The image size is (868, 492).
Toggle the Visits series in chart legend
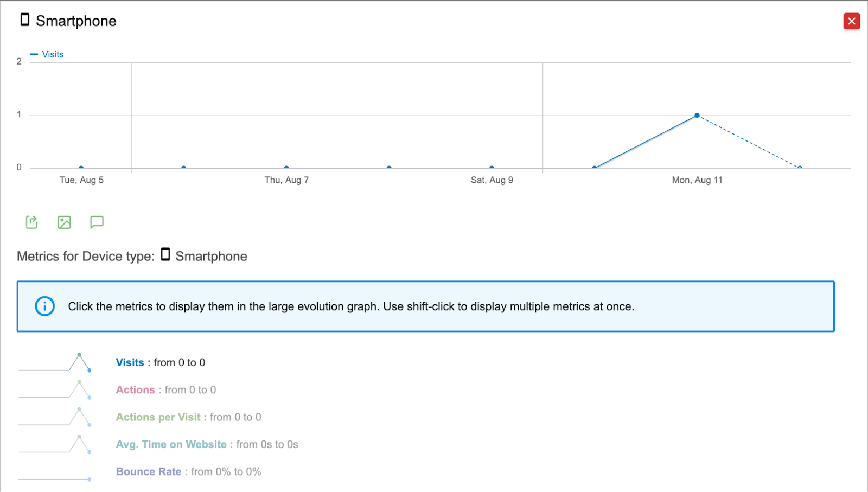(x=47, y=54)
